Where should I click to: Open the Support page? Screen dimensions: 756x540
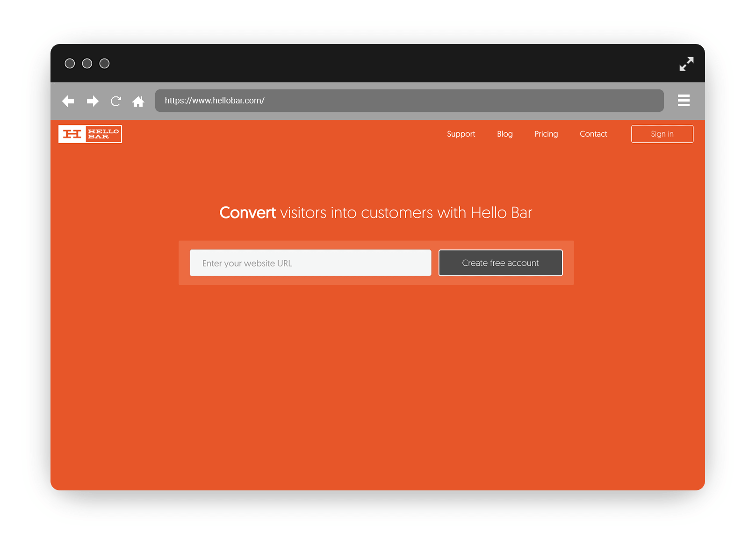(461, 134)
